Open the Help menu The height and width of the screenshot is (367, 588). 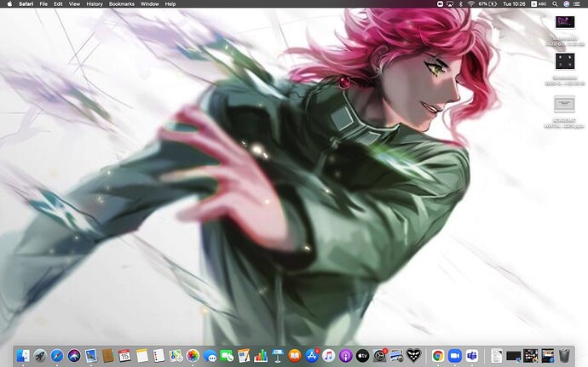(170, 3)
